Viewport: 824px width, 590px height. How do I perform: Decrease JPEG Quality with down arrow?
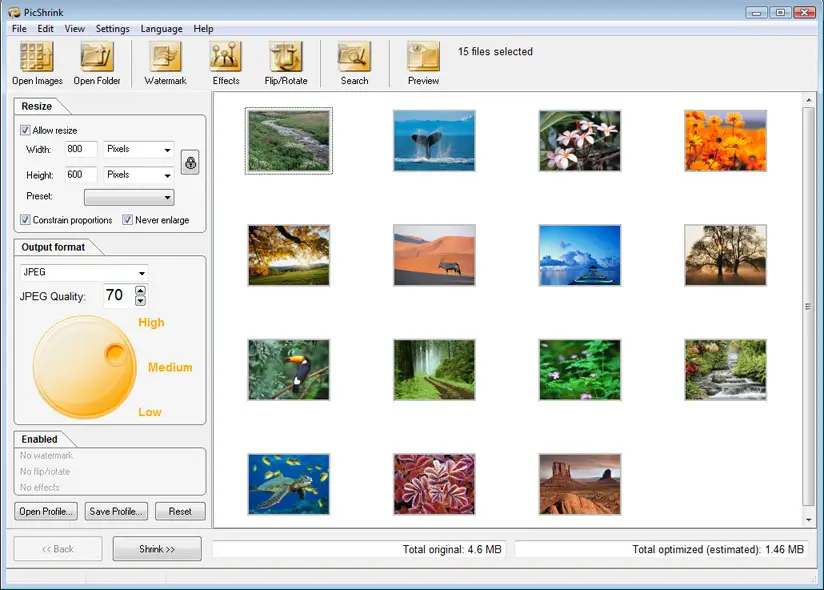140,301
